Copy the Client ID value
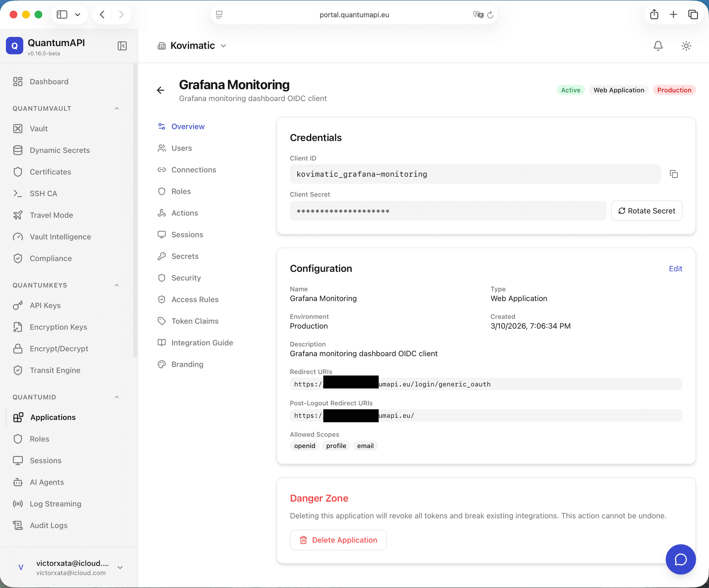Image resolution: width=709 pixels, height=588 pixels. click(x=674, y=174)
